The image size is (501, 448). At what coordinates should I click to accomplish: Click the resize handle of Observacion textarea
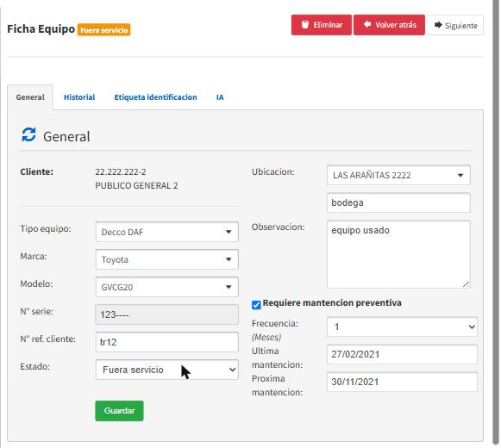point(466,283)
